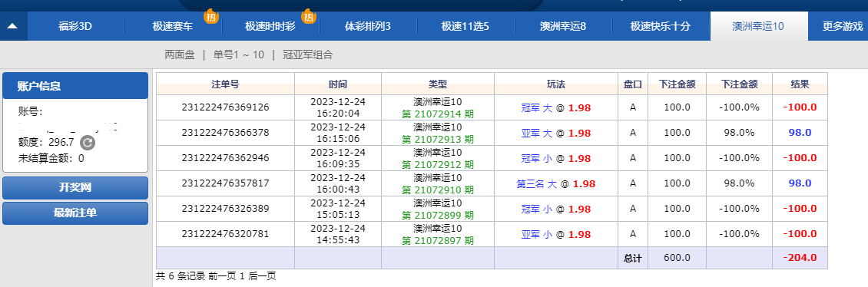The image size is (868, 287).
Task: Click the hot badge on 极速赛车
Action: [211, 17]
